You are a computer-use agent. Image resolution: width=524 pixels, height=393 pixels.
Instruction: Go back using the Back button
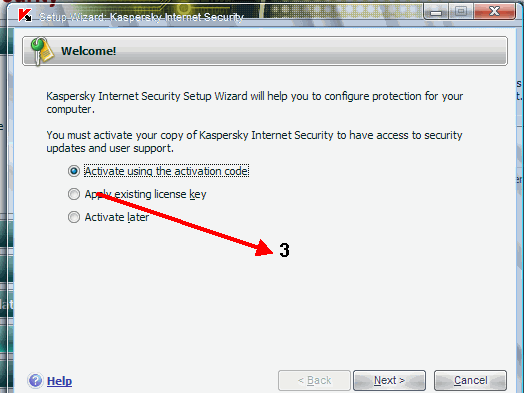coord(314,380)
